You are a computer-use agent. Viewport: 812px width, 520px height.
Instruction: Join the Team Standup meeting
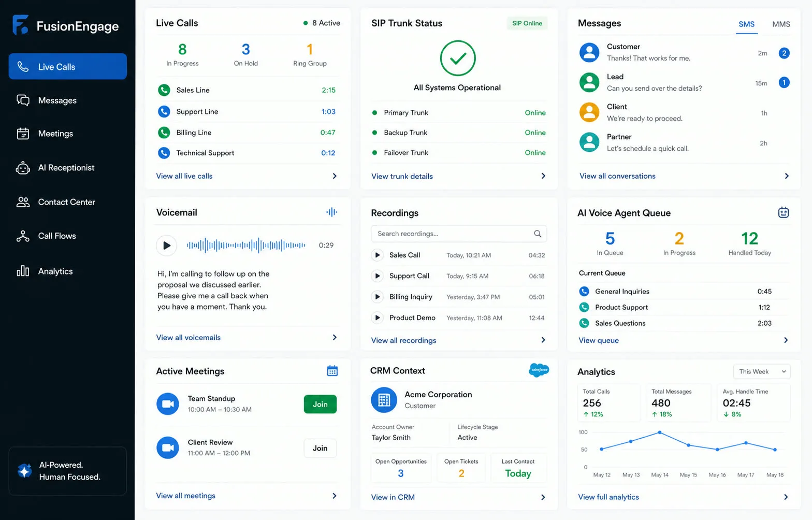pyautogui.click(x=320, y=405)
